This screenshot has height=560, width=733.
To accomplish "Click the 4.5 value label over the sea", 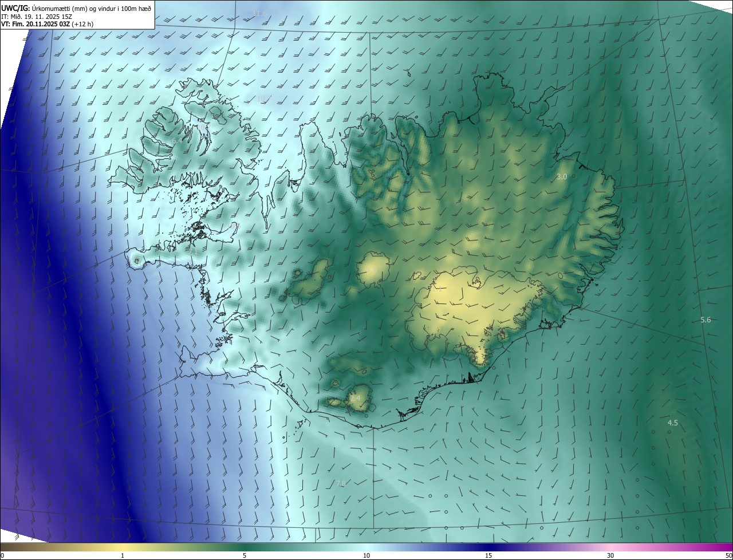I will point(673,423).
